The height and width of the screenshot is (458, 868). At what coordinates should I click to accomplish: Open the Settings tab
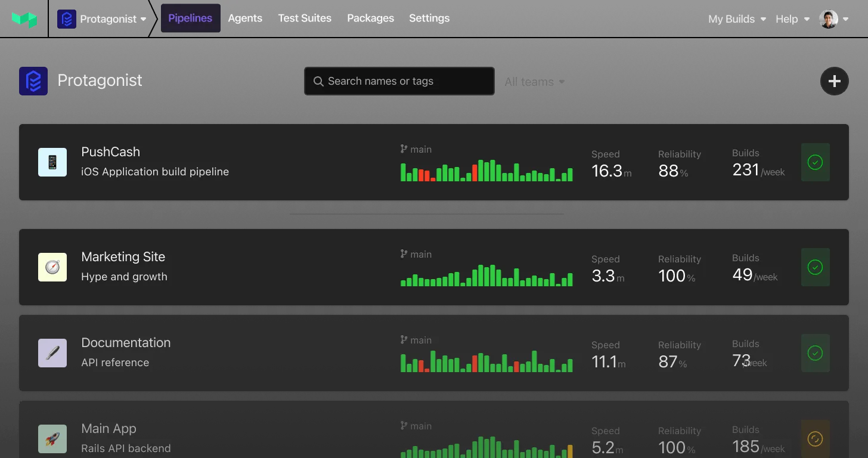(x=429, y=18)
